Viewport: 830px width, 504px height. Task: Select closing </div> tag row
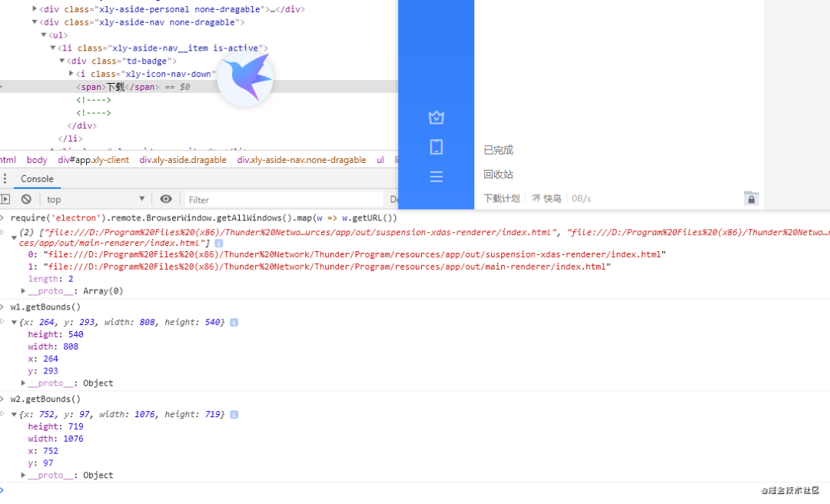(82, 125)
